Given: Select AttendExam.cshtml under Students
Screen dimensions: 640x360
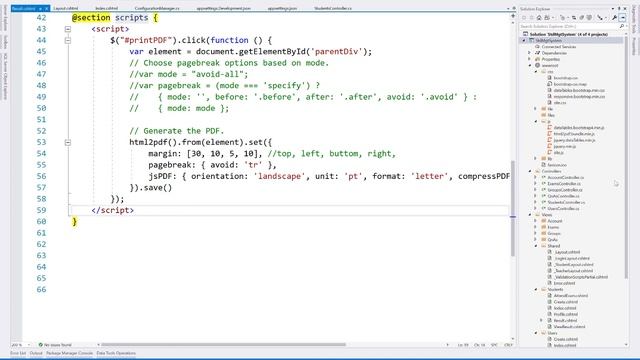Looking at the screenshot, I should tap(570, 296).
